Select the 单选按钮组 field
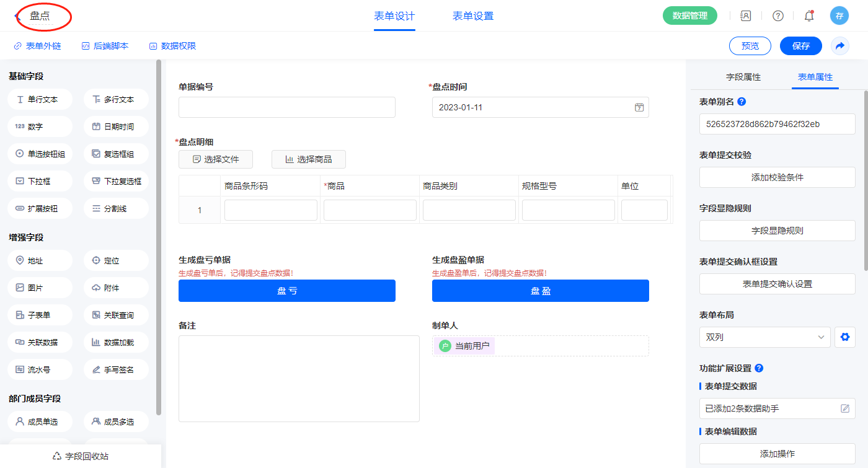The height and width of the screenshot is (468, 868). [40, 154]
